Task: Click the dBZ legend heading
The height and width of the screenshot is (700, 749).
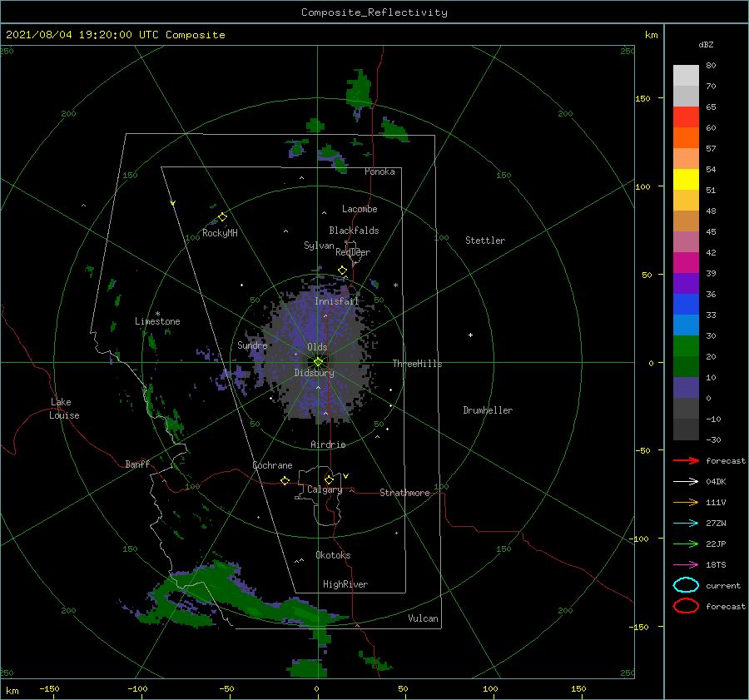Action: click(706, 44)
